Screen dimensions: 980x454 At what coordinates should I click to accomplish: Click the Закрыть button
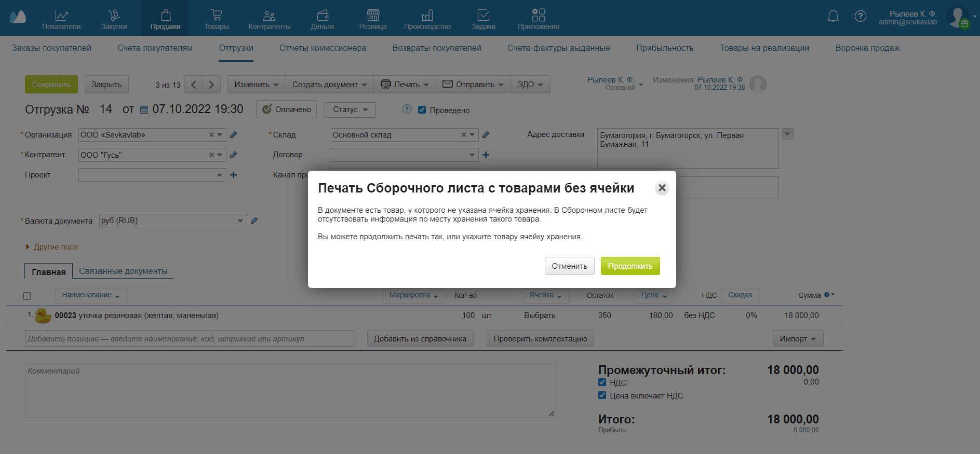pos(106,85)
